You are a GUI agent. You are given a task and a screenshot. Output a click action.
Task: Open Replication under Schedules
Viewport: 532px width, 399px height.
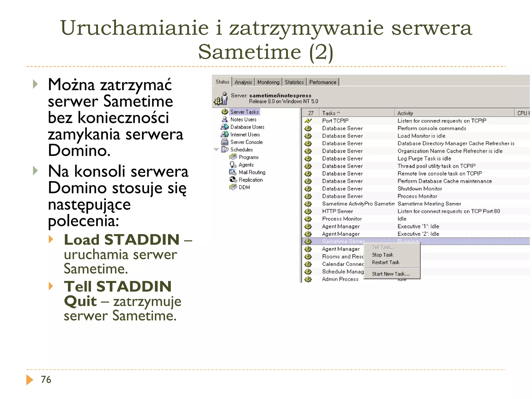[x=251, y=180]
